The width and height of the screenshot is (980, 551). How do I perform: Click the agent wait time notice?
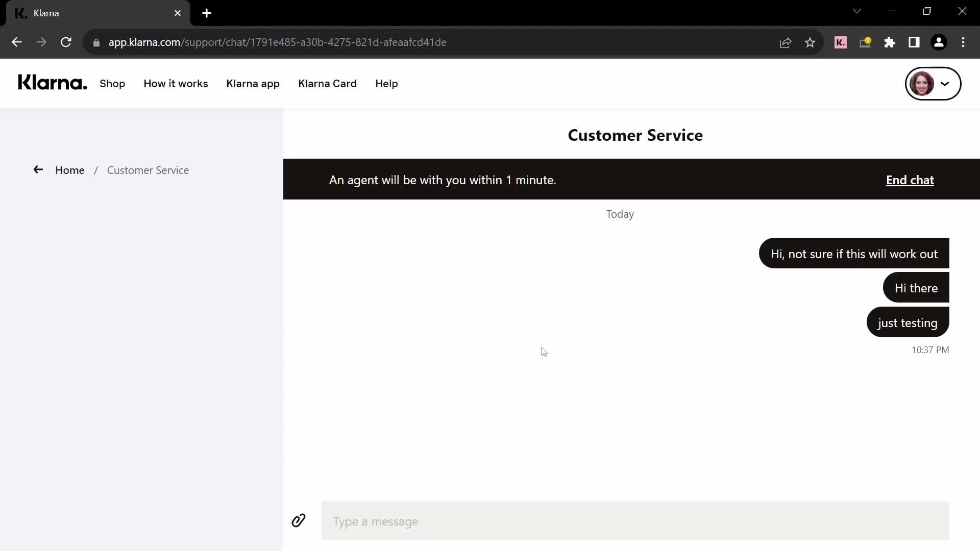coord(443,180)
